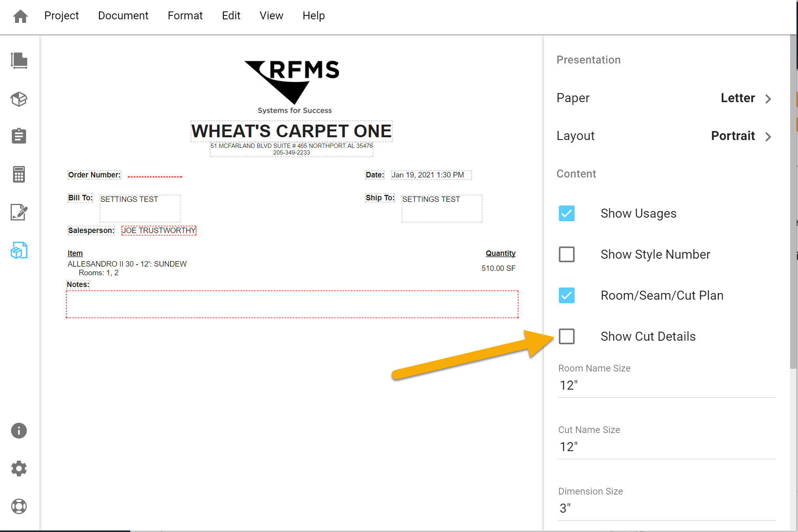Open the Help menu
Viewport: 798px width, 532px height.
point(314,16)
